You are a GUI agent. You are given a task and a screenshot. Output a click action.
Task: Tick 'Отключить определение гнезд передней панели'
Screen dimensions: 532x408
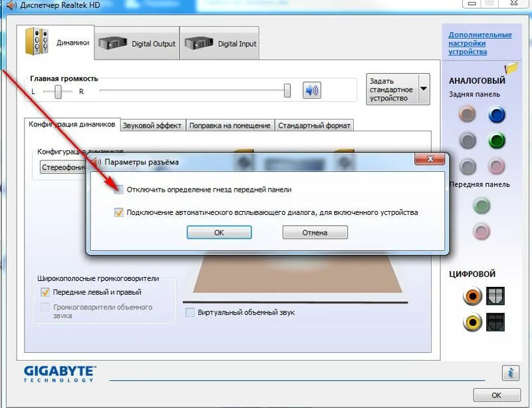(119, 190)
